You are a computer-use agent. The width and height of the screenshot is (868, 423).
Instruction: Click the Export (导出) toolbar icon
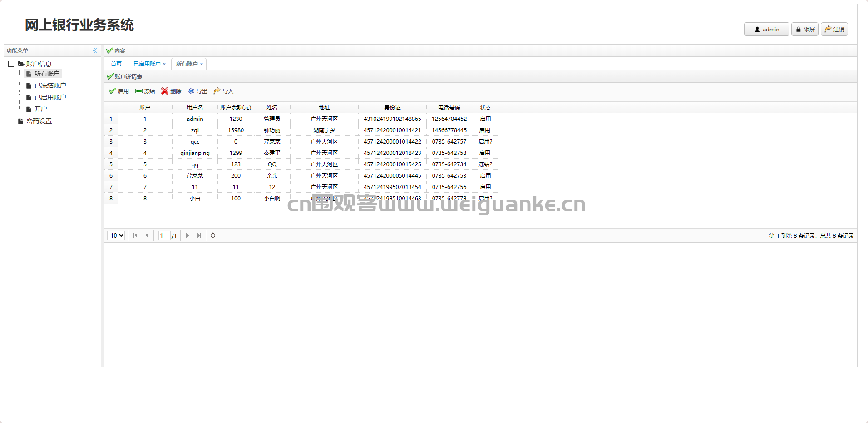point(191,91)
